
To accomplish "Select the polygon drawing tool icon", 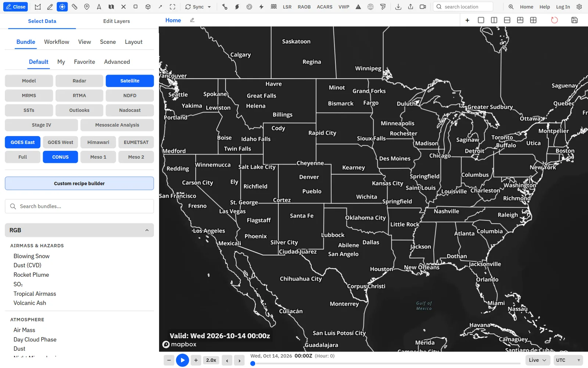I will tap(38, 7).
